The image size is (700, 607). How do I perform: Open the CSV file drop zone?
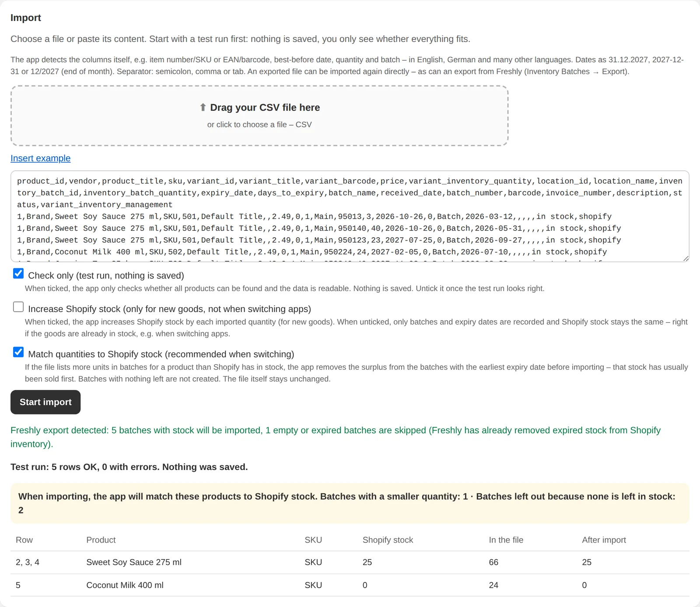point(259,116)
